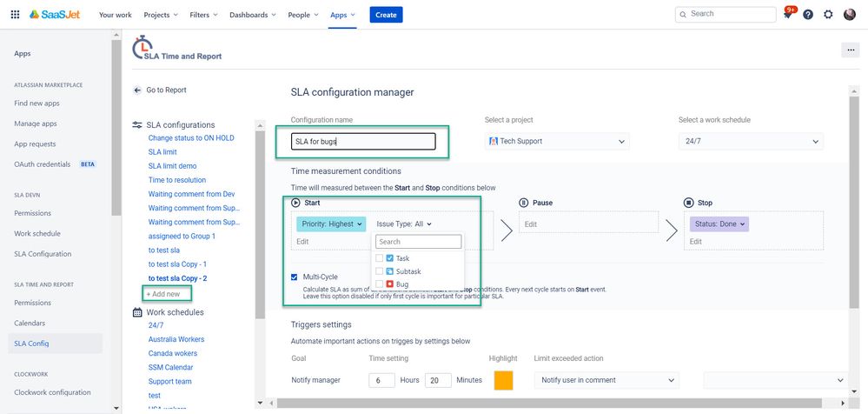Open notifications bell icon
The height and width of the screenshot is (414, 868).
788,15
